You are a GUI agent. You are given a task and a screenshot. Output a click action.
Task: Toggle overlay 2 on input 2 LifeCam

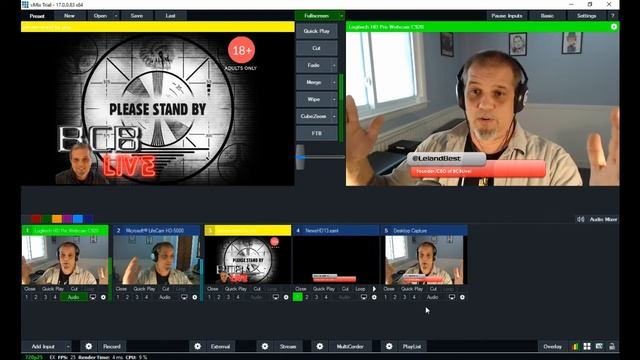coord(127,297)
